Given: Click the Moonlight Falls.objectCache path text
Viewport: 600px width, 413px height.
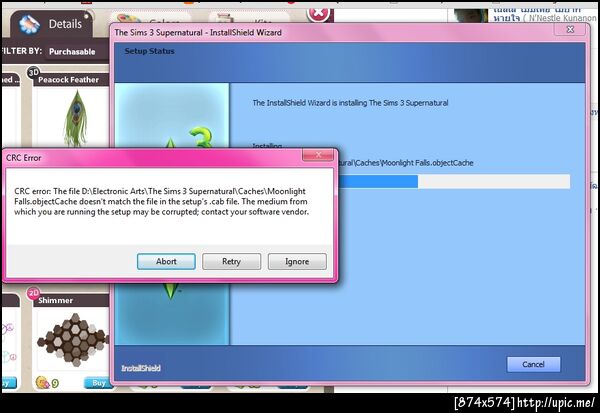Looking at the screenshot, I should coord(406,163).
